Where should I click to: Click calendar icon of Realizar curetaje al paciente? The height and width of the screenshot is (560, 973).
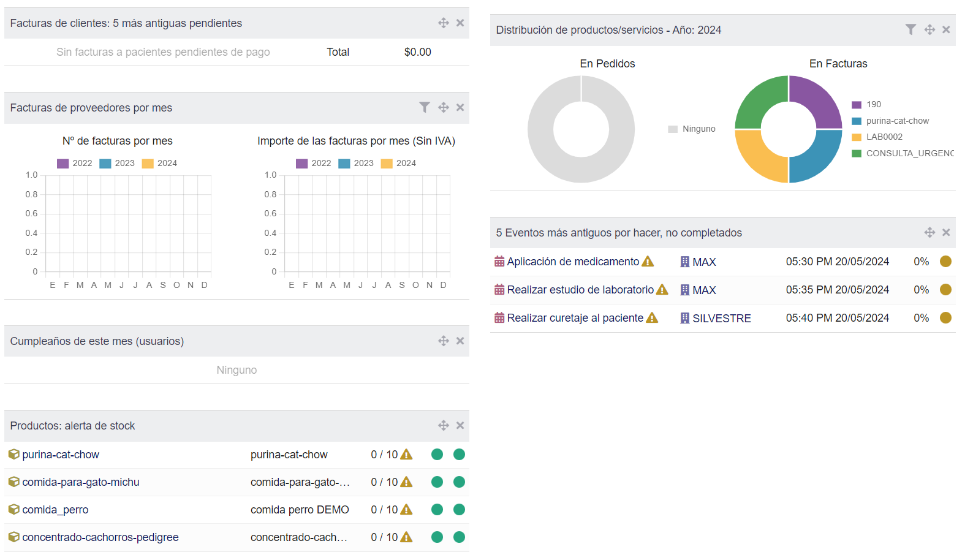[499, 318]
